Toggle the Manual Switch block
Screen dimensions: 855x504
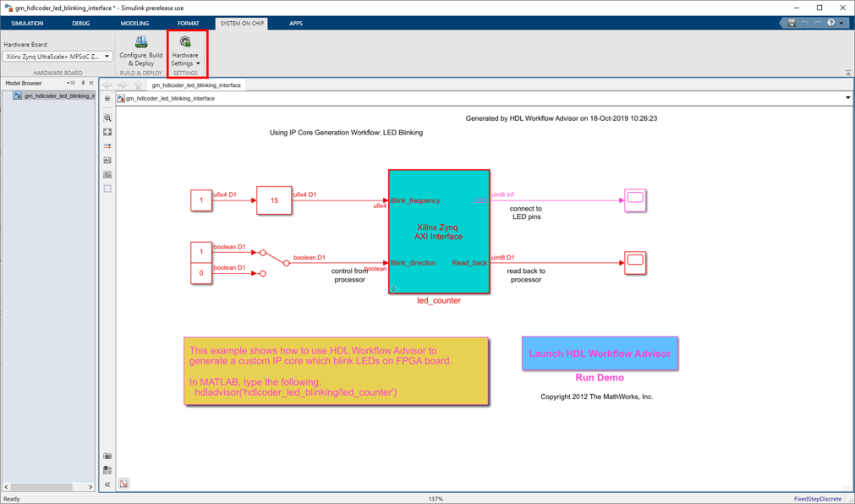274,262
